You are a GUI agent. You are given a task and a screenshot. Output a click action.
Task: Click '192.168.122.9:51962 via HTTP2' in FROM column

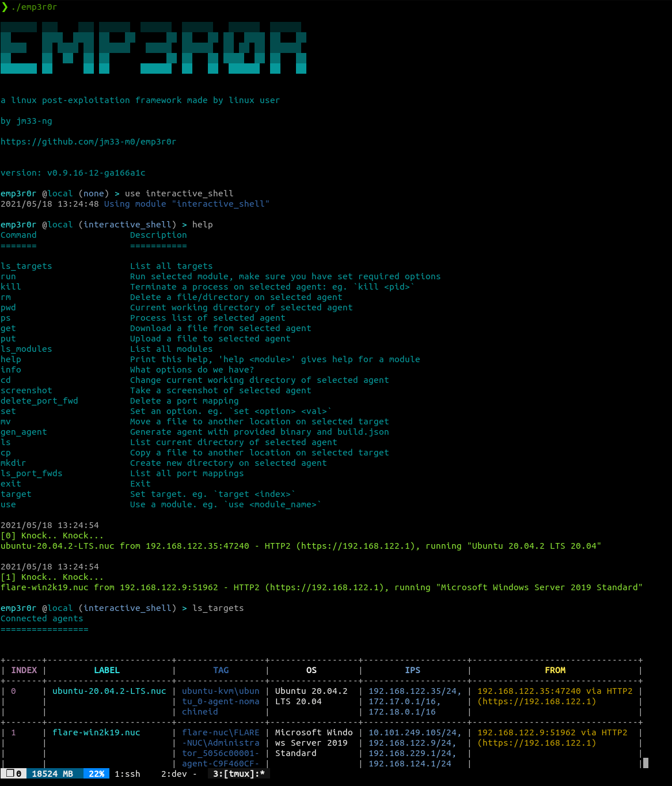[552, 732]
